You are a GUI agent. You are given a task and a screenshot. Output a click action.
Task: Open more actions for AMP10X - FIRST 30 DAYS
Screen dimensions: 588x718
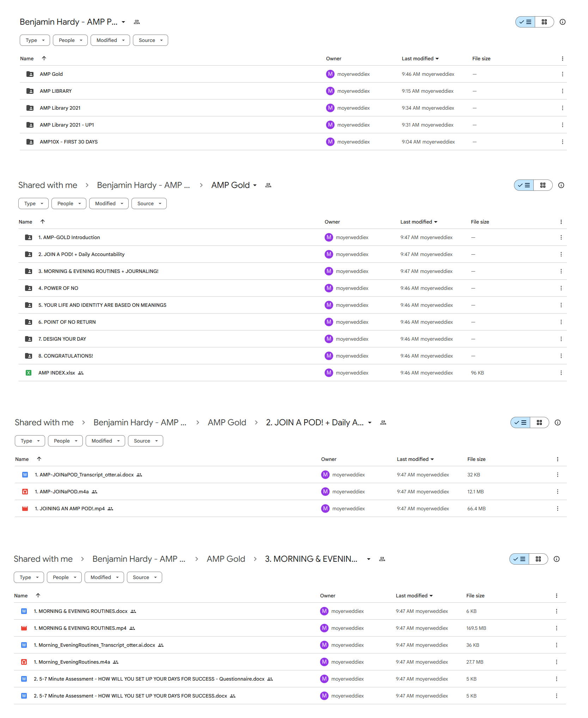pyautogui.click(x=562, y=142)
